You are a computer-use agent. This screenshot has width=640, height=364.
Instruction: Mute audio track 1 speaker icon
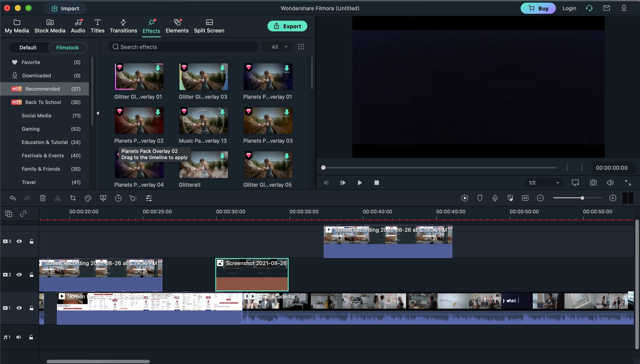coord(19,337)
